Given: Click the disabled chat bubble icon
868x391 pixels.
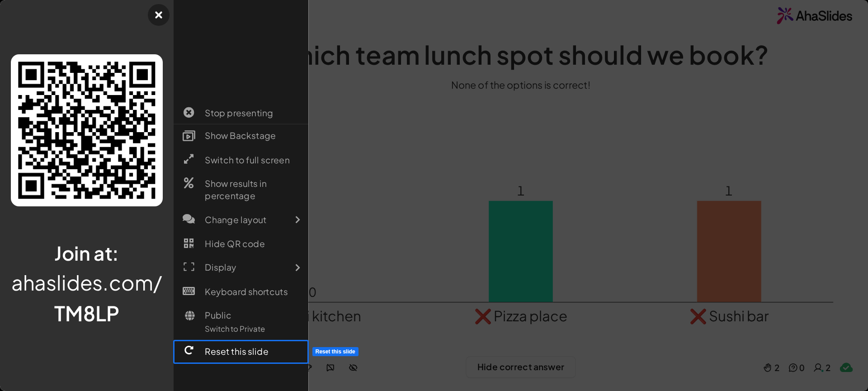Looking at the screenshot, I should [x=330, y=367].
